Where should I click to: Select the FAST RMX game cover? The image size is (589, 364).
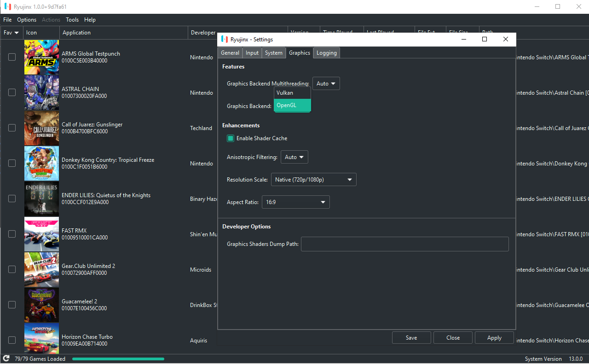pos(41,234)
